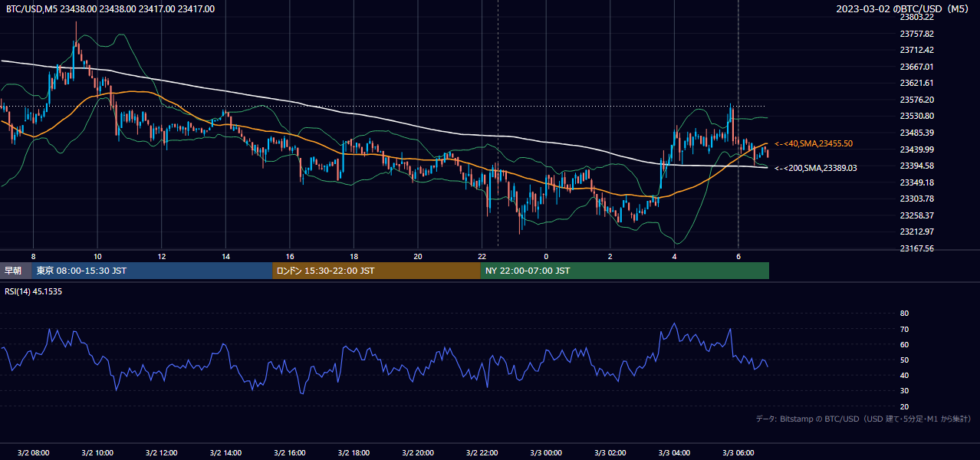Screen dimensions: 980x460
Task: Click hour tick 12 under the price chart
Action: [161, 256]
